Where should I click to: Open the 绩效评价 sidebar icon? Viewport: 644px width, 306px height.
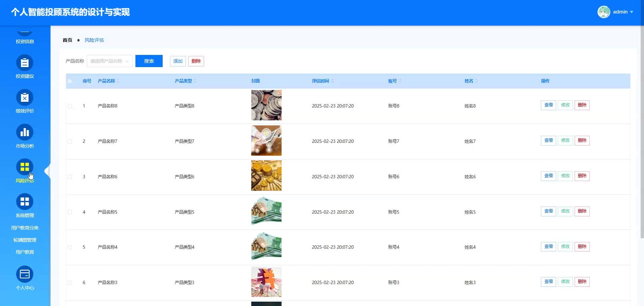25,98
